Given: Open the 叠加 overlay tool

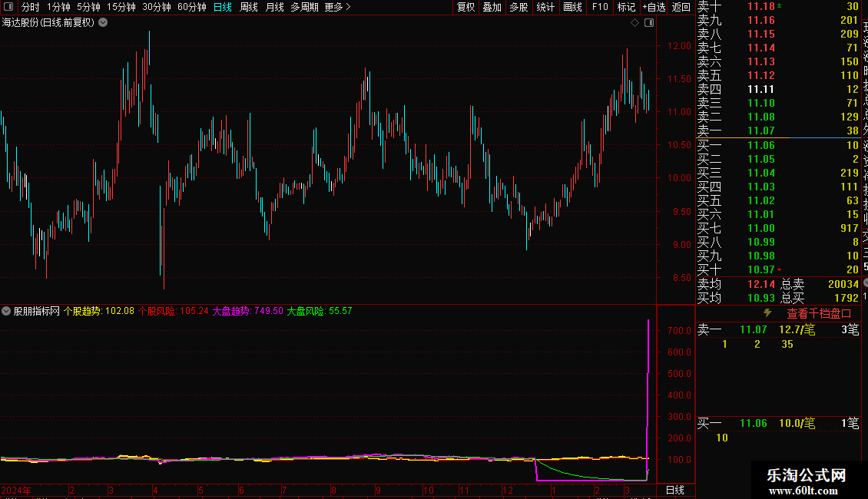Looking at the screenshot, I should click(x=492, y=7).
